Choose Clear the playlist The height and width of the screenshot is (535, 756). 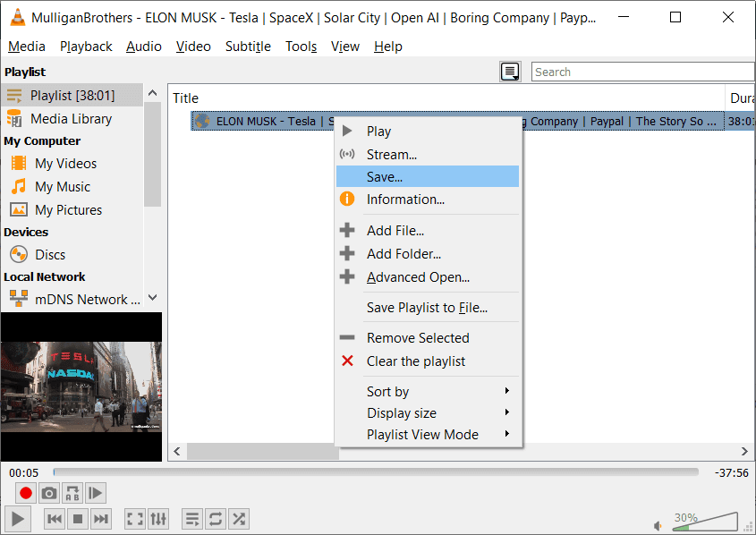click(x=428, y=361)
